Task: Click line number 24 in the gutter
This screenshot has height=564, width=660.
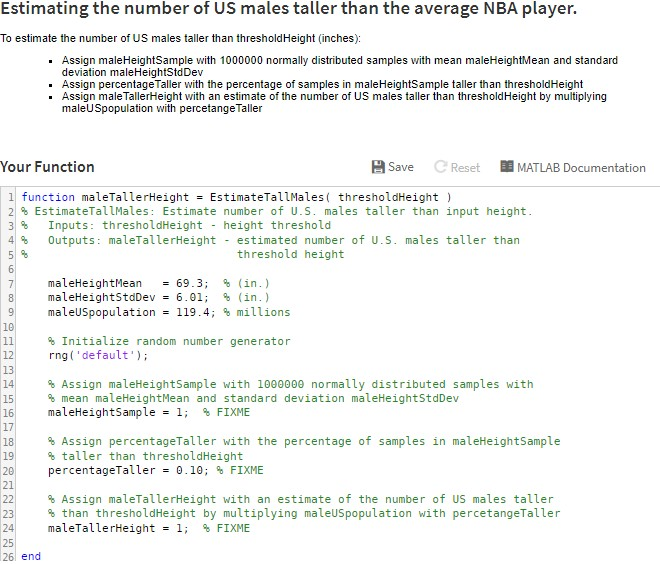Action: 8,528
